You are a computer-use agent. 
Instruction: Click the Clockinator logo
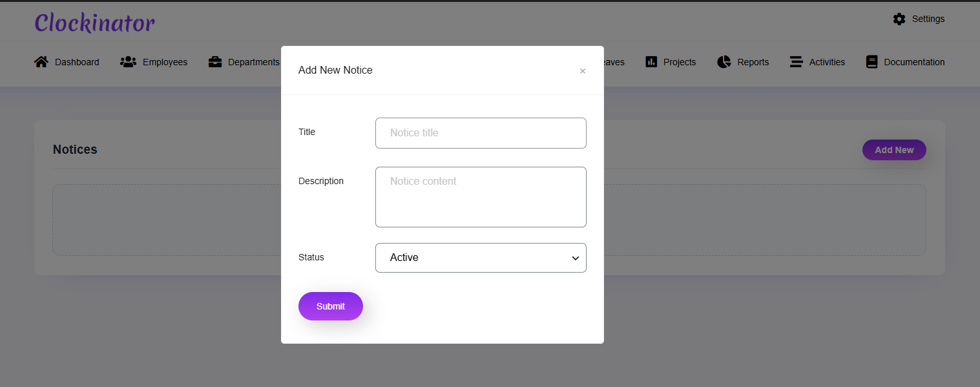pos(94,23)
